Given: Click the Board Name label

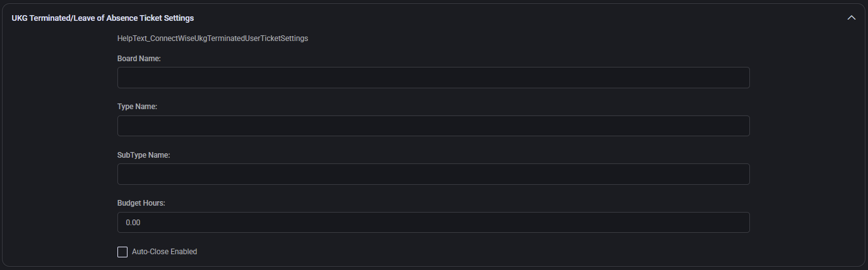Looking at the screenshot, I should pyautogui.click(x=140, y=59).
